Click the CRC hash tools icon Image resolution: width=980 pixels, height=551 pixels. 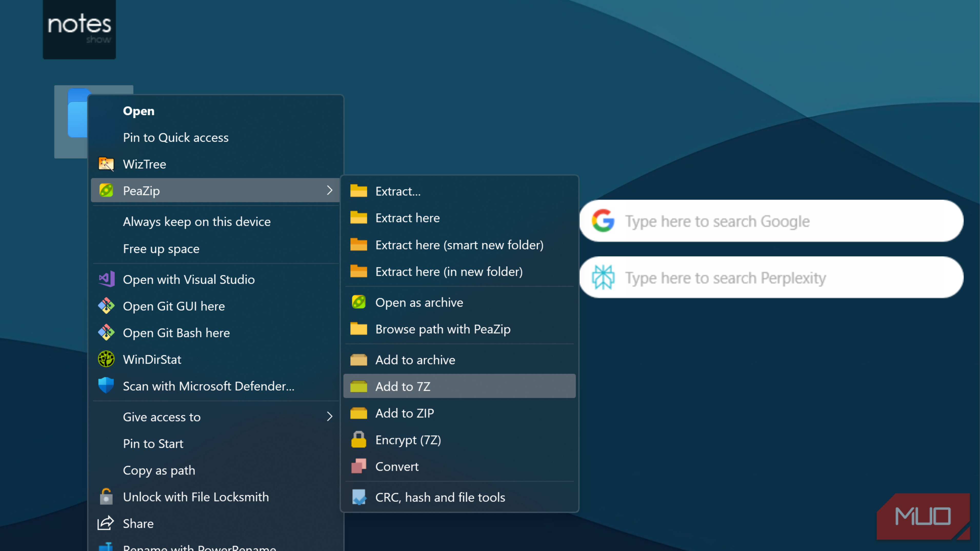point(358,497)
